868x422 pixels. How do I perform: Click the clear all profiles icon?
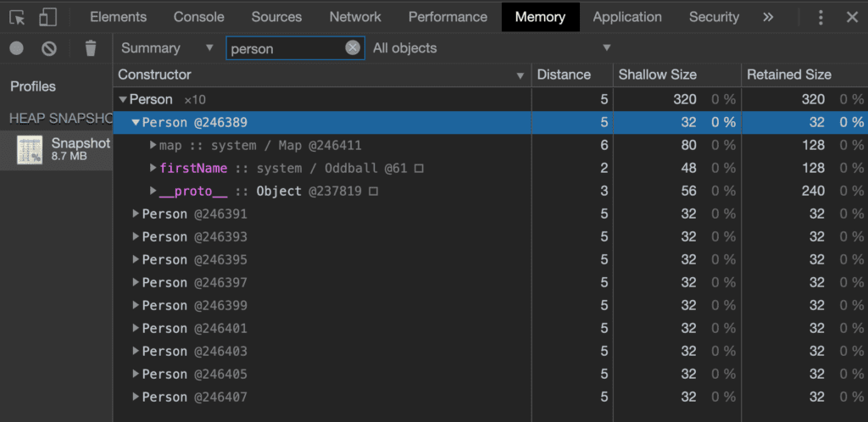[x=49, y=48]
